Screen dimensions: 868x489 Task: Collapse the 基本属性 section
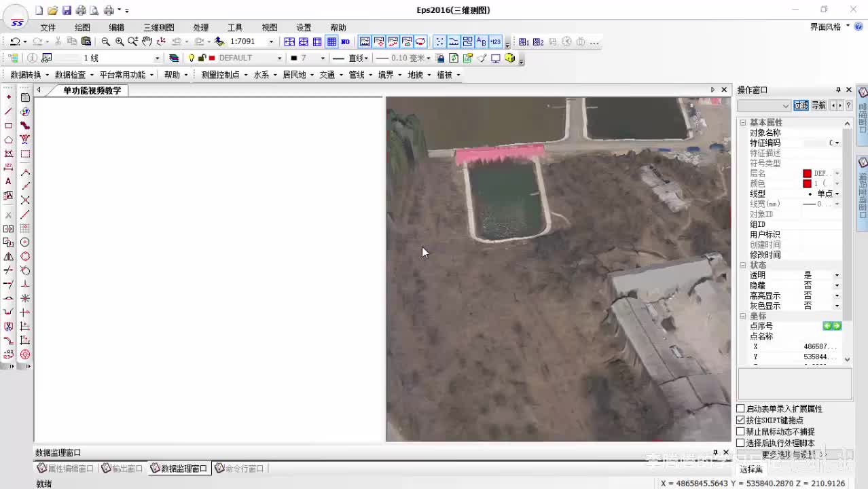[743, 122]
